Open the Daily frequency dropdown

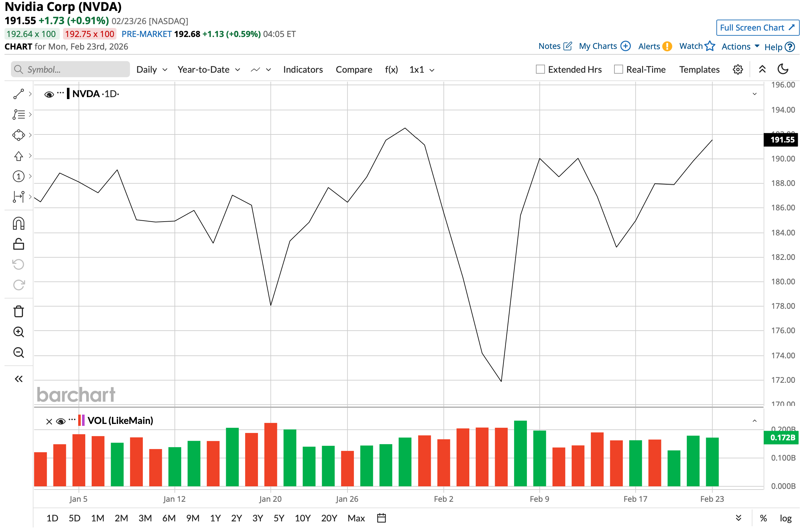[x=152, y=70]
